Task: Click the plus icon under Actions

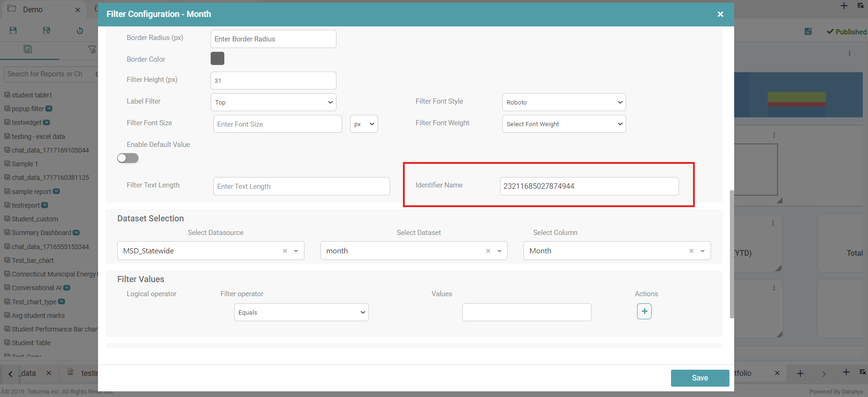Action: point(644,311)
